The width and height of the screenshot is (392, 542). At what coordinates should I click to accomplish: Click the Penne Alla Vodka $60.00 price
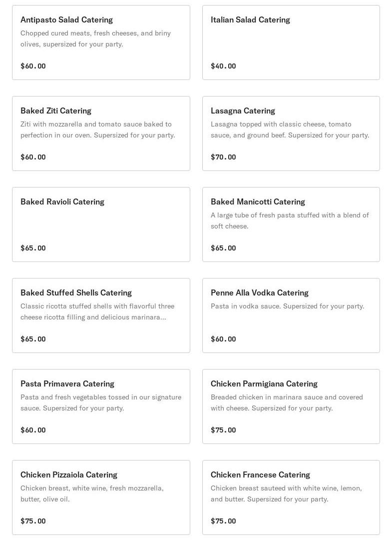click(223, 339)
